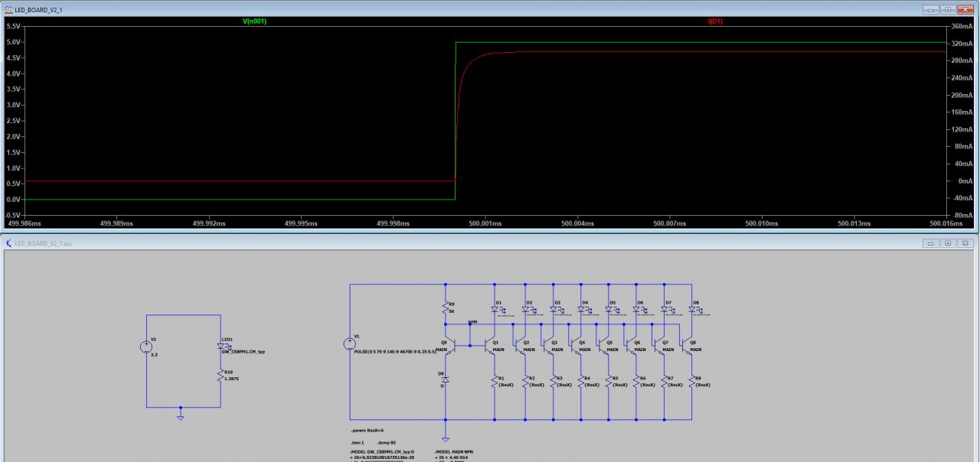Select the V1 pulse voltage source symbol
The height and width of the screenshot is (462, 980).
tap(350, 343)
